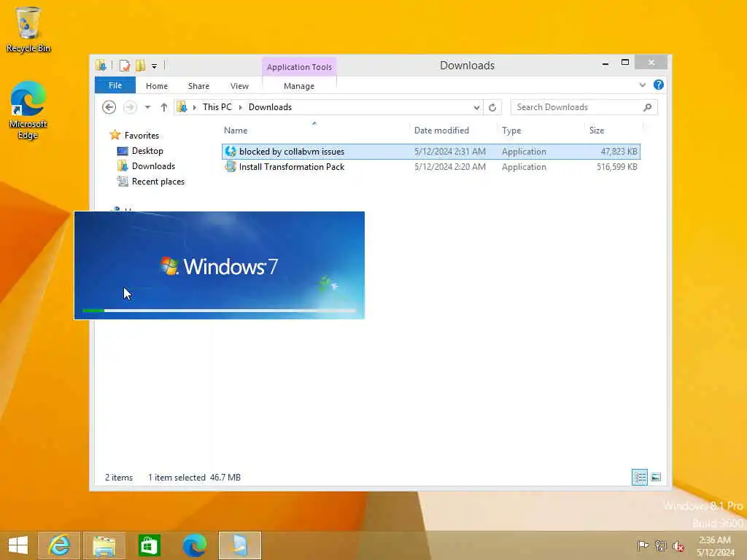The width and height of the screenshot is (747, 560).
Task: Switch to large thumbnails view in status bar
Action: tap(656, 477)
